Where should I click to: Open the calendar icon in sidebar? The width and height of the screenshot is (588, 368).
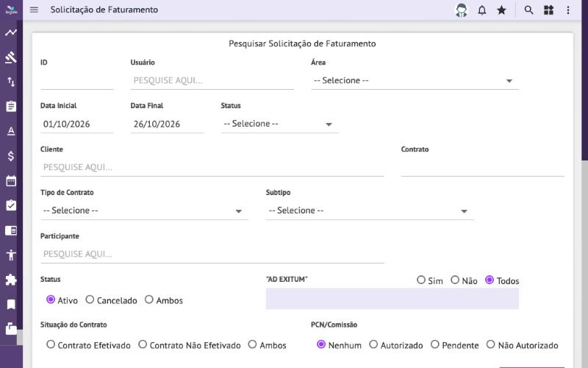pos(11,181)
